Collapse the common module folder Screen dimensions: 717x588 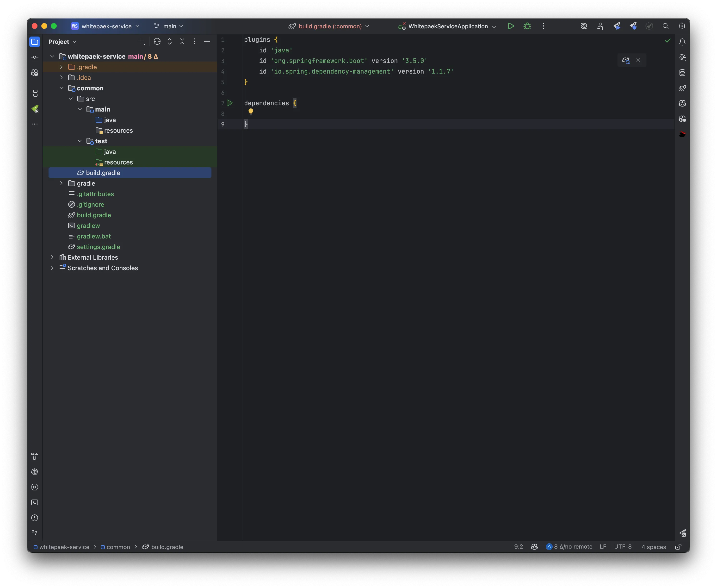[x=61, y=88]
